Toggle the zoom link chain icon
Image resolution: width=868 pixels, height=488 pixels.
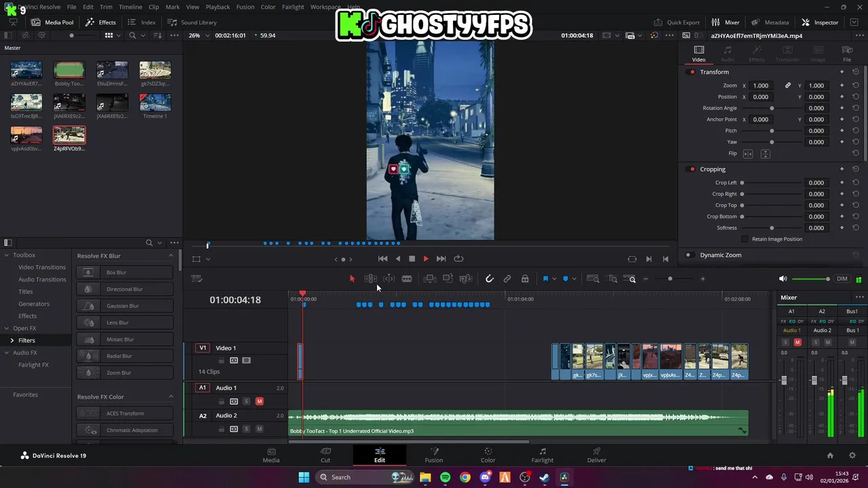click(x=788, y=85)
